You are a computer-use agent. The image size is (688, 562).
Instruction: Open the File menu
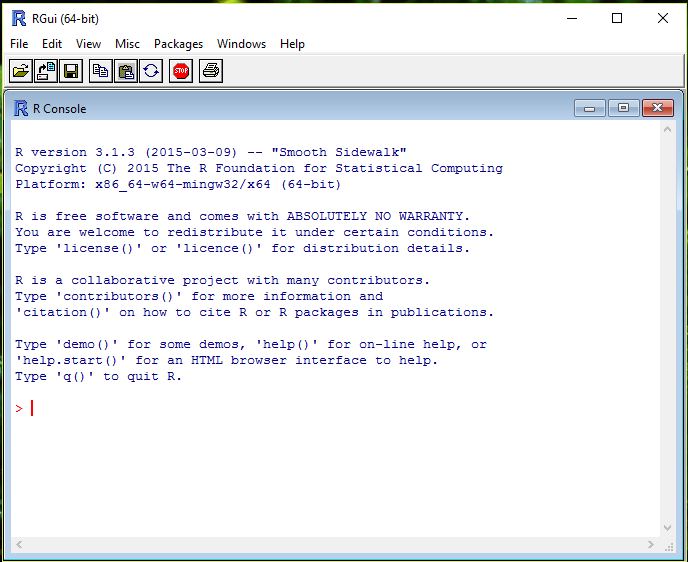19,44
